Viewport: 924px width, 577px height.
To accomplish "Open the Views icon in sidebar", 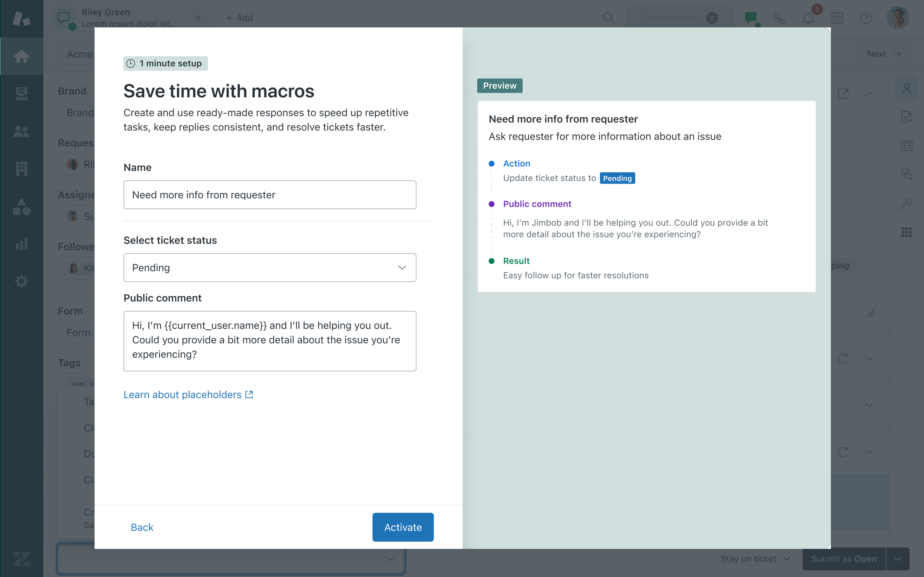I will [x=21, y=93].
